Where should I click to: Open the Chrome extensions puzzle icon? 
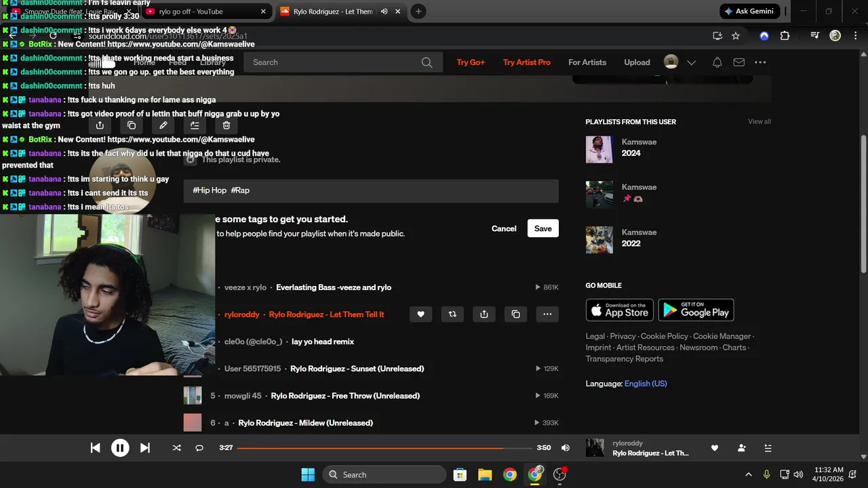tap(785, 36)
